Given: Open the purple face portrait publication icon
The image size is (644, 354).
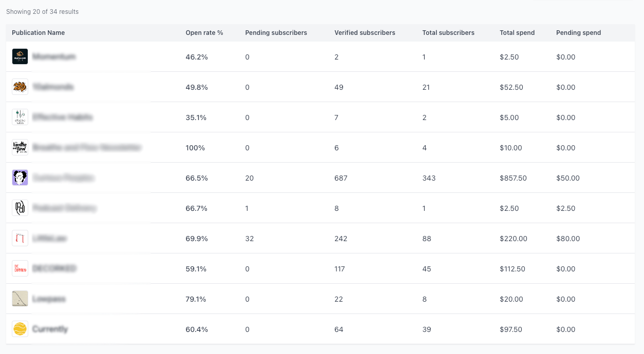Looking at the screenshot, I should coord(20,178).
